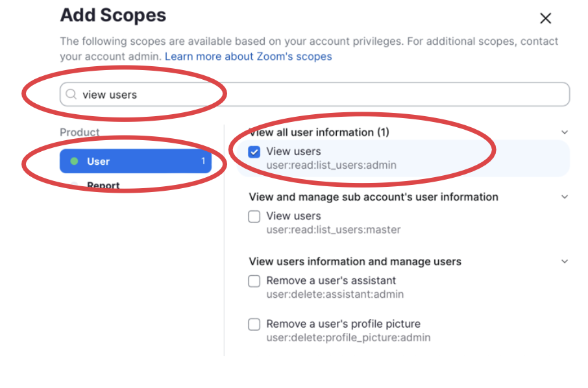588x388 pixels.
Task: Click the search magnifier icon
Action: pyautogui.click(x=71, y=95)
